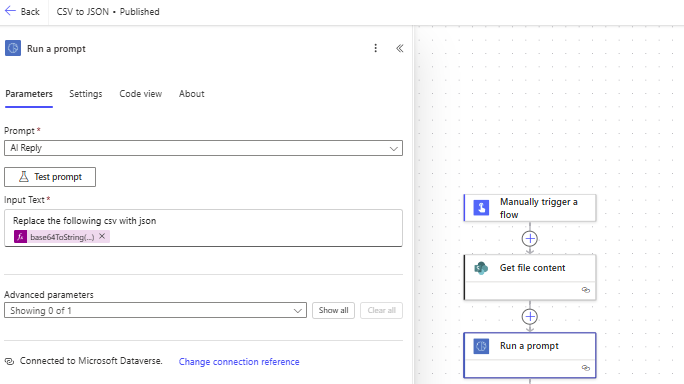This screenshot has height=384, width=684.
Task: Select the Get file content action card
Action: tap(530, 277)
